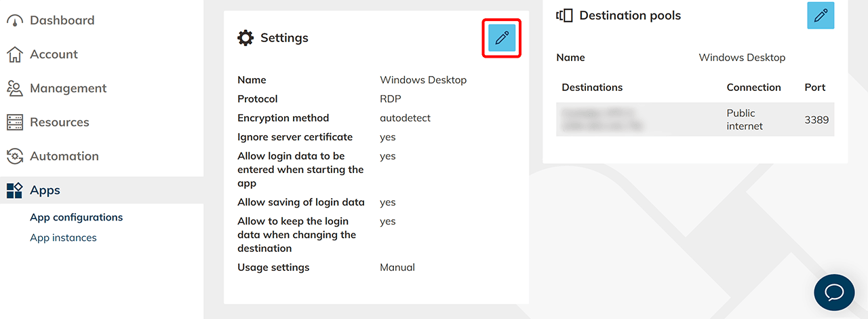The width and height of the screenshot is (868, 319).
Task: Click the Automation gear-cycle icon
Action: click(15, 157)
